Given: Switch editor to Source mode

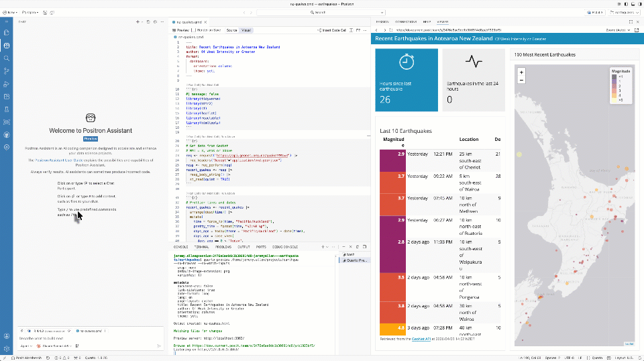Looking at the screenshot, I should [x=231, y=30].
